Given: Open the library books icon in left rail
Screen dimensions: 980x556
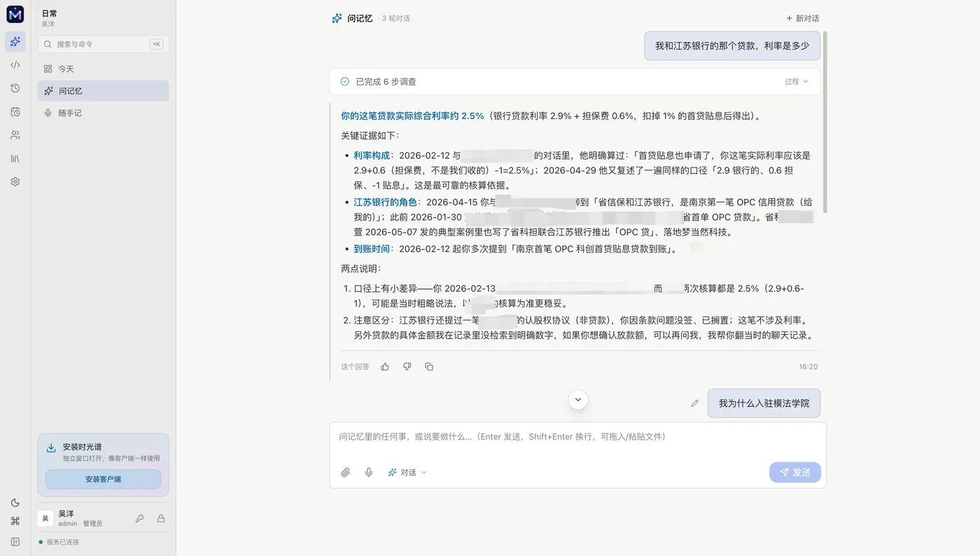Looking at the screenshot, I should (x=15, y=158).
